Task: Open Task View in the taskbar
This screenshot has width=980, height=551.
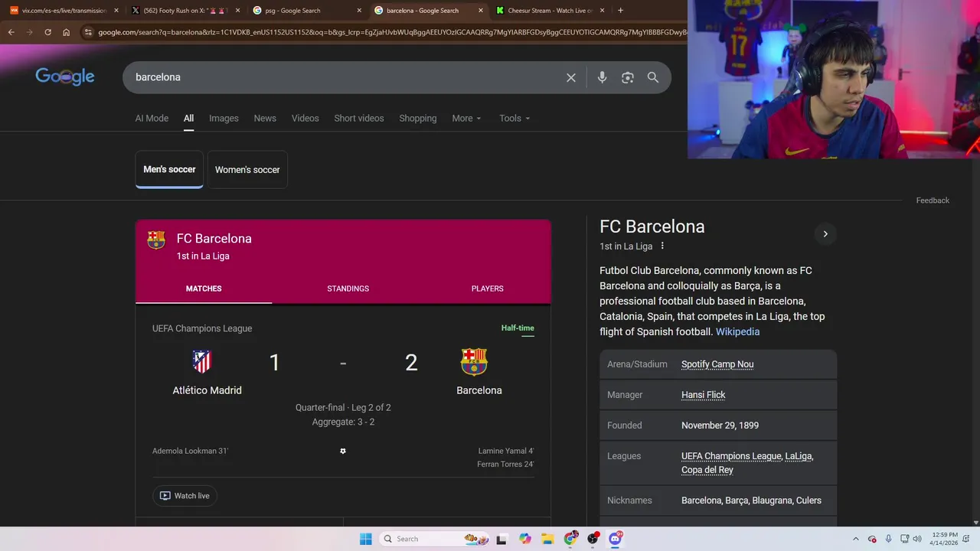Action: [x=501, y=539]
